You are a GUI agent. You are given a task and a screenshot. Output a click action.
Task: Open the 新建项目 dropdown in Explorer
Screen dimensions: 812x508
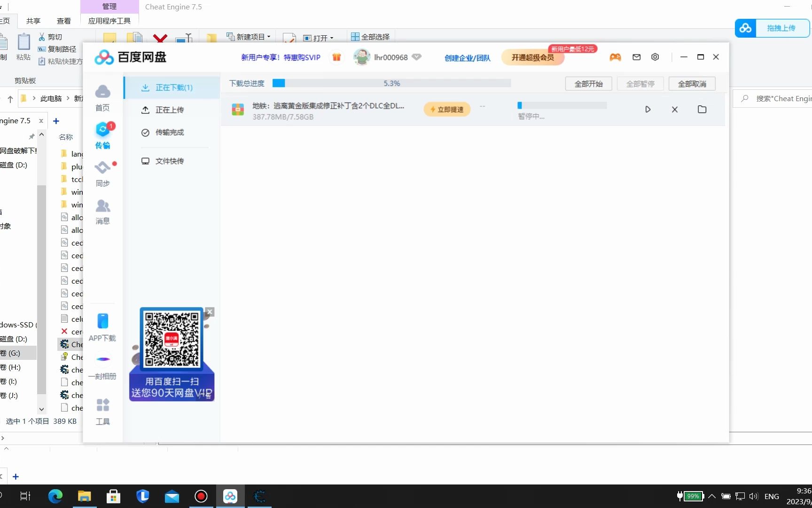[x=249, y=37]
